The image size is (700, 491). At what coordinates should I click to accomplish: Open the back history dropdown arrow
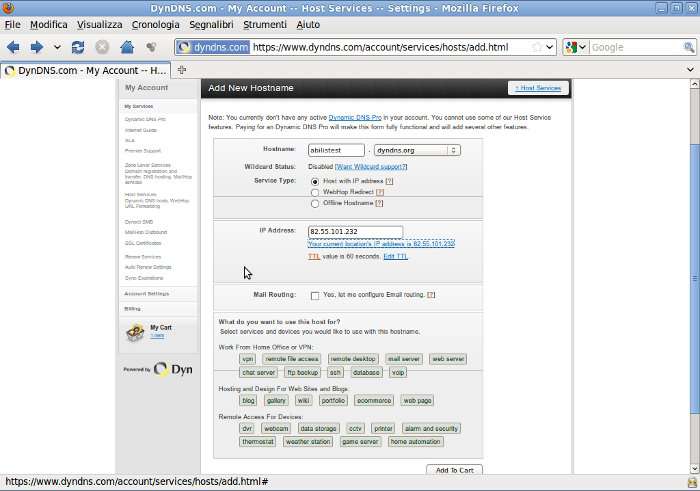(x=57, y=47)
